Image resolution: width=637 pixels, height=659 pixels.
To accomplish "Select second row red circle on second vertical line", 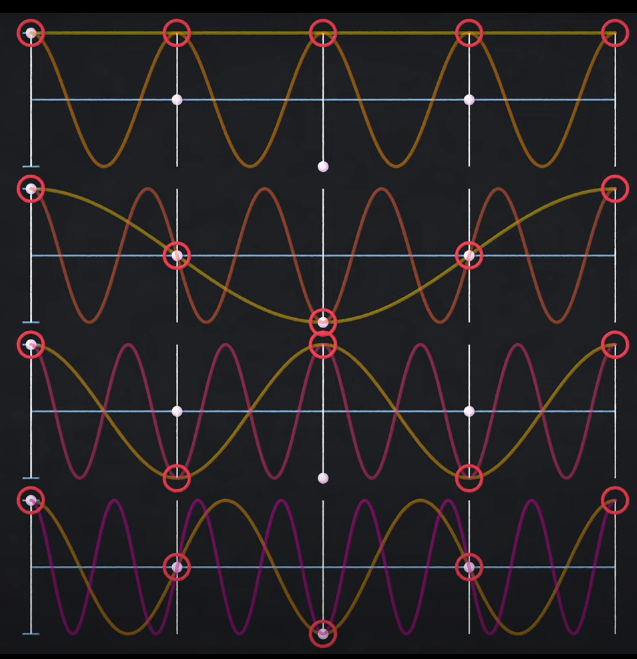I will 177,255.
